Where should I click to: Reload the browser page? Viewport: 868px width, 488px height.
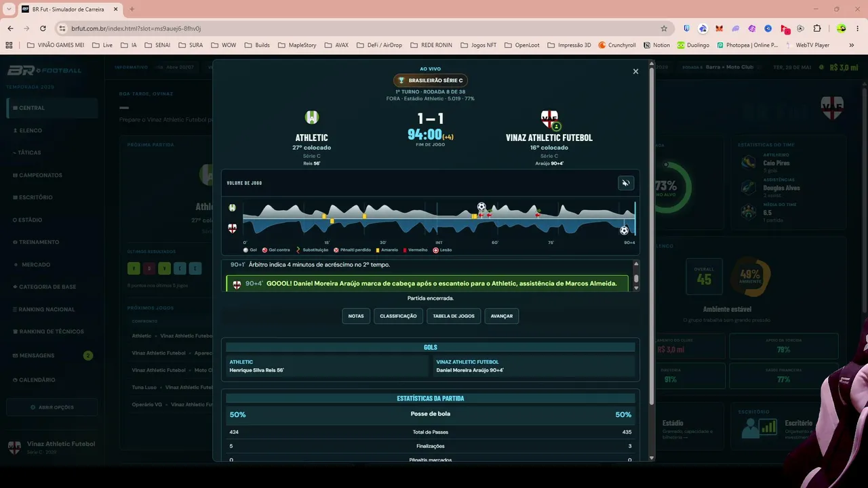click(x=43, y=28)
